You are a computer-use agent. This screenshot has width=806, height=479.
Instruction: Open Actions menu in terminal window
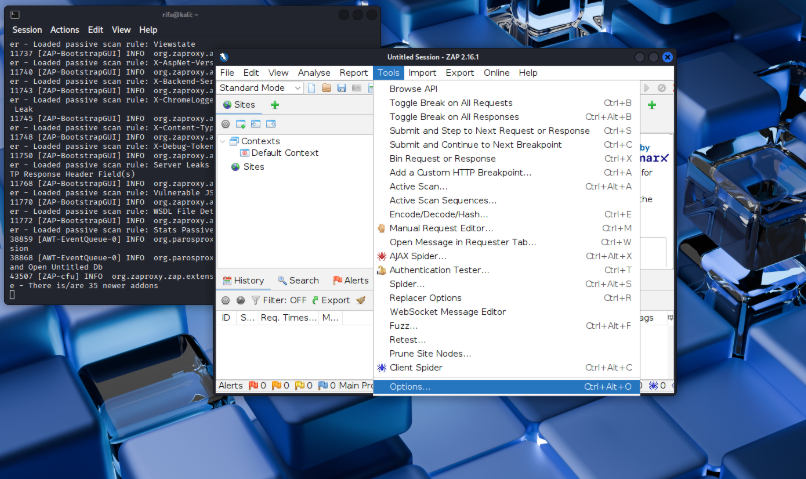point(65,30)
